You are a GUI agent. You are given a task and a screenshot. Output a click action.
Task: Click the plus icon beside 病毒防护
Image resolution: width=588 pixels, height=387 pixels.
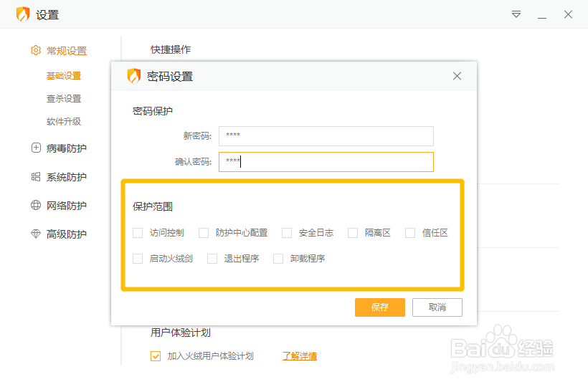pos(36,148)
